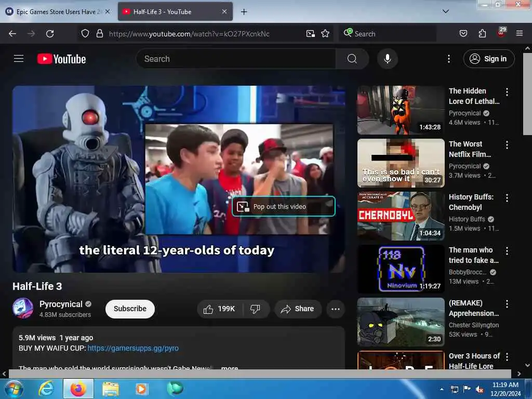The image size is (532, 399).
Task: Start voice search with microphone icon
Action: coord(387,59)
